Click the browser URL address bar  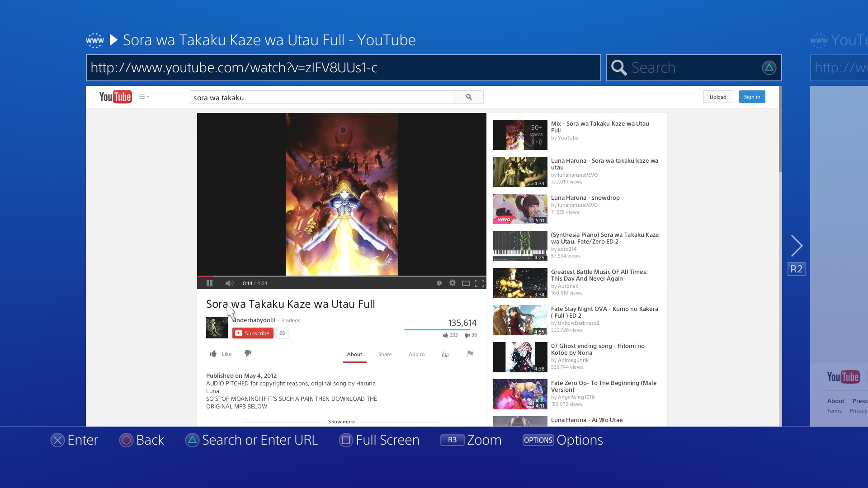pyautogui.click(x=344, y=68)
